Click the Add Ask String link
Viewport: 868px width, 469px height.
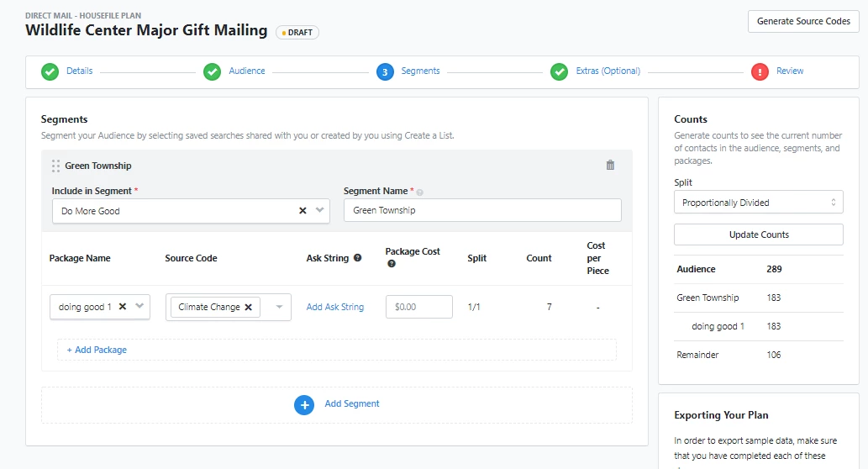coord(335,307)
